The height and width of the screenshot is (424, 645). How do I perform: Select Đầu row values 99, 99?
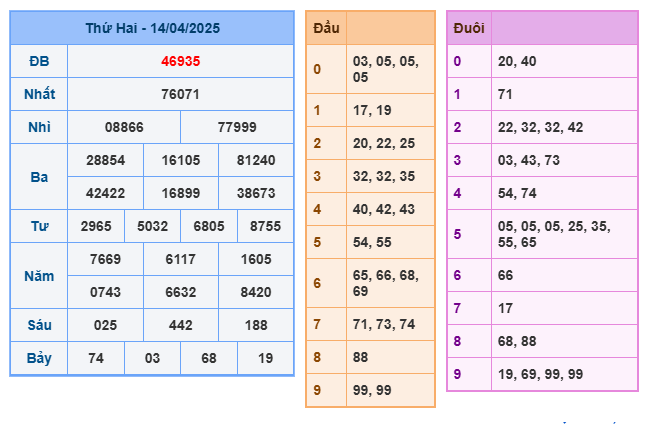[372, 390]
